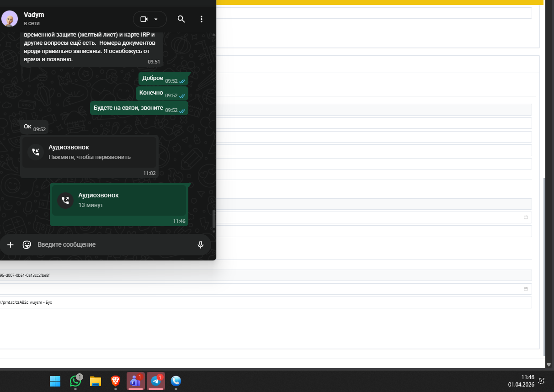Open the taskbar clock and date
The height and width of the screenshot is (392, 554).
click(x=521, y=381)
